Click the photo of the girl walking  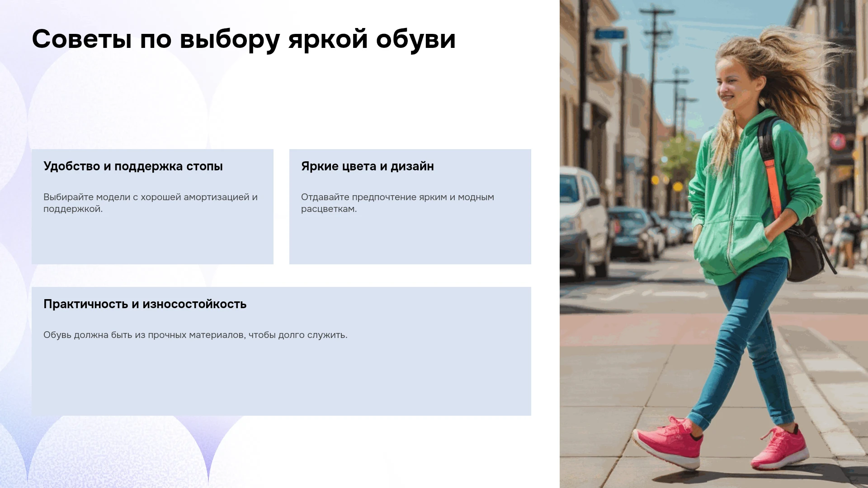[713, 244]
